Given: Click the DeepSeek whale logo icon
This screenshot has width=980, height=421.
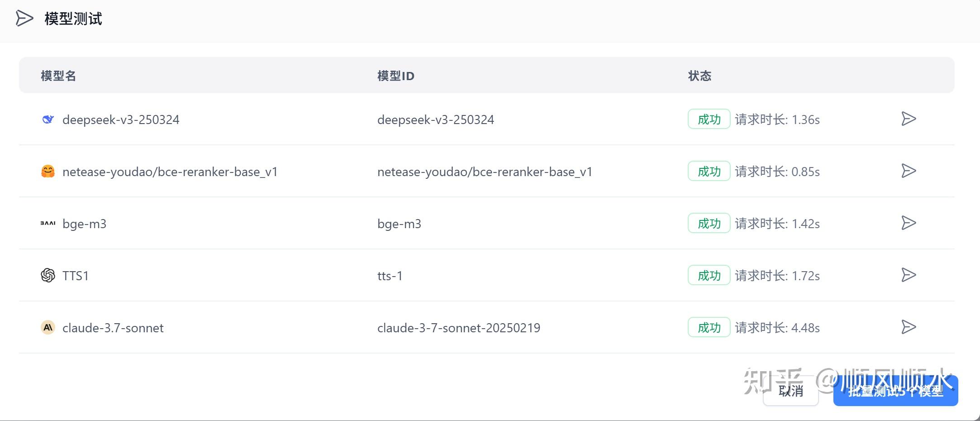Looking at the screenshot, I should pyautogui.click(x=48, y=120).
